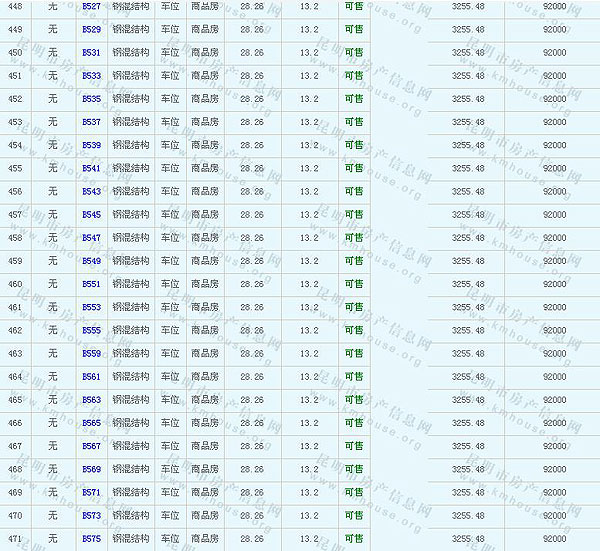This screenshot has width=600, height=551.
Task: Open the B537 unit link
Action: point(91,122)
